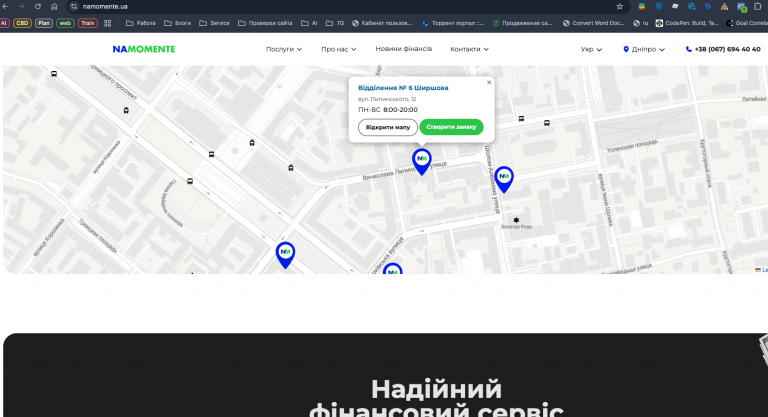
Task: Click the Відкрити мапу button
Action: [387, 127]
